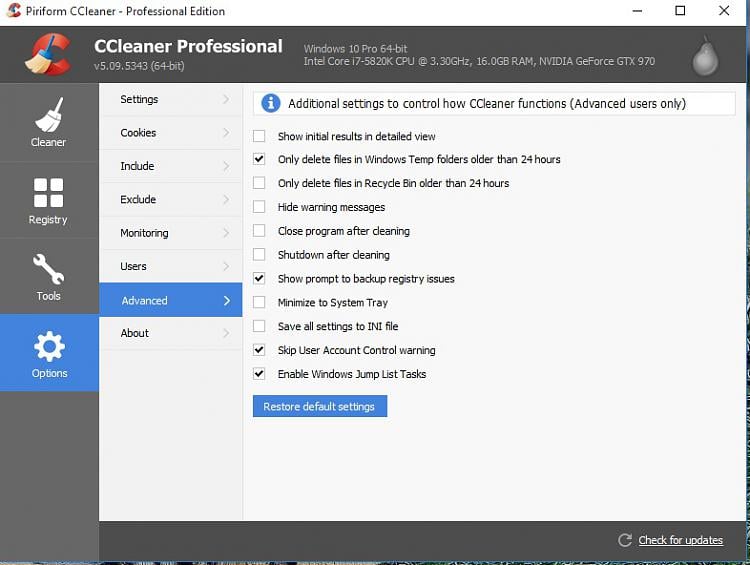Minimize the CCleaner window
750x565 pixels.
pos(637,11)
